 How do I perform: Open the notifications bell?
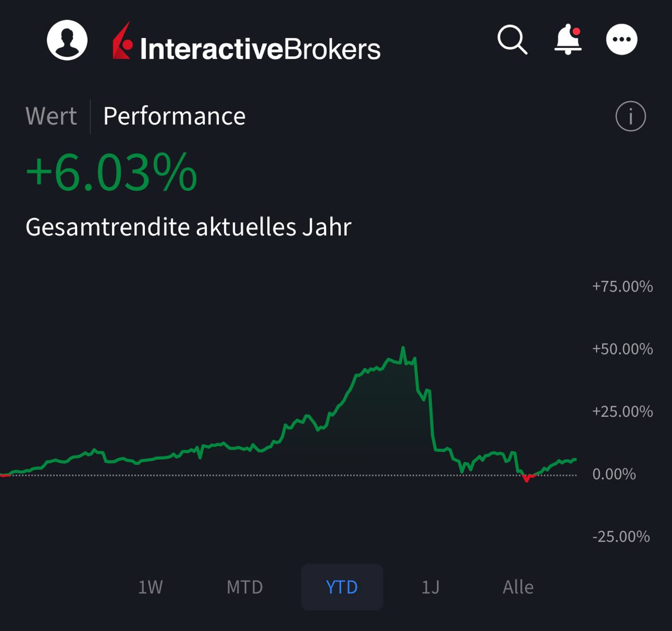click(568, 39)
